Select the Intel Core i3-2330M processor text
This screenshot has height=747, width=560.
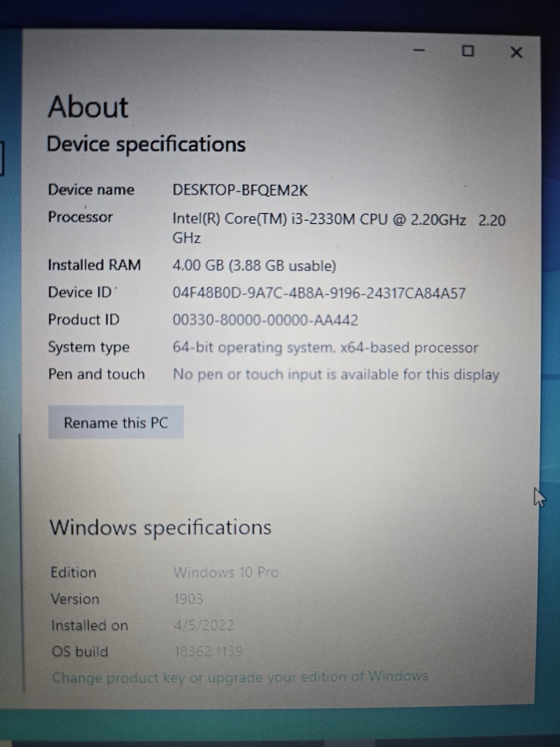(x=339, y=228)
